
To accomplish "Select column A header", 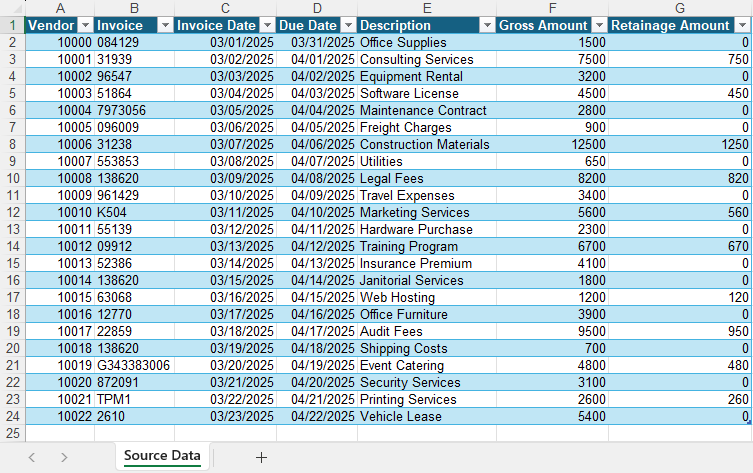I will click(60, 8).
